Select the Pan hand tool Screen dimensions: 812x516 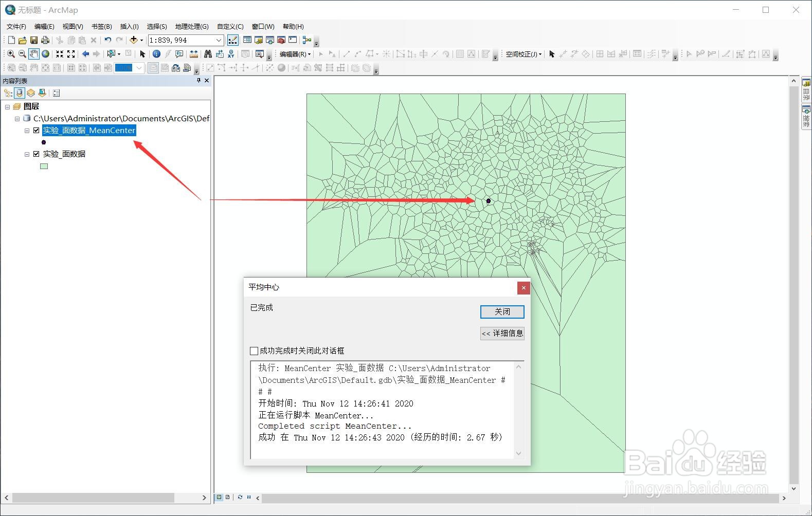tap(34, 54)
